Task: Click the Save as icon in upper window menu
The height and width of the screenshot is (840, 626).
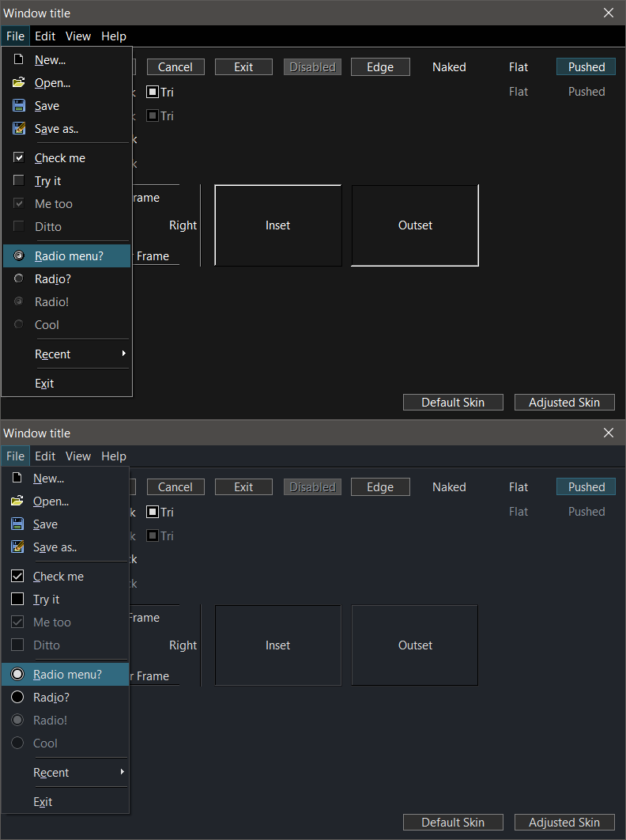Action: click(x=18, y=128)
